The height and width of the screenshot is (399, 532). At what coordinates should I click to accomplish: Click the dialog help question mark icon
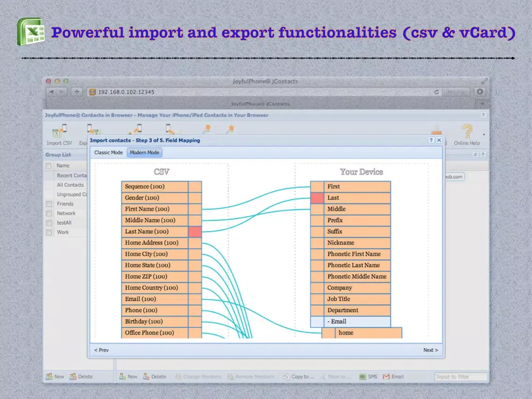(x=431, y=140)
